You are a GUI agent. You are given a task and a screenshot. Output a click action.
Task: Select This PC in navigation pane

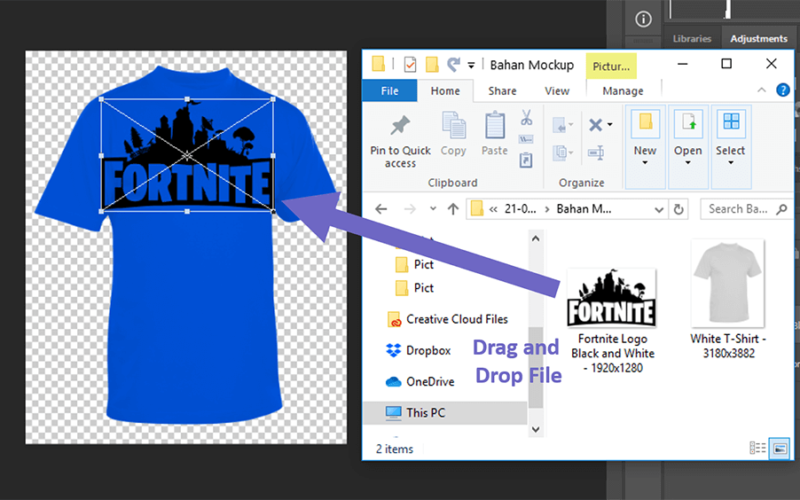[x=445, y=413]
